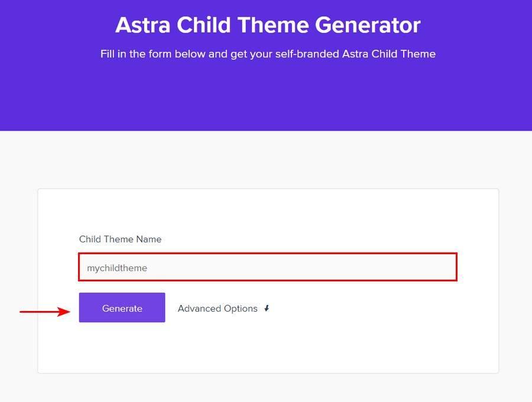Open Advanced Options to reveal more settings
This screenshot has width=532, height=402.
tap(217, 308)
